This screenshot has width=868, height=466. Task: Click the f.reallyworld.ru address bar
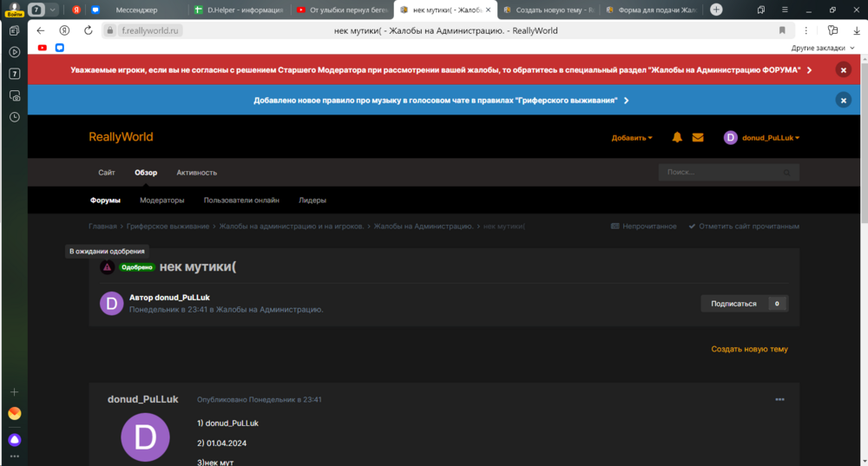pos(149,30)
